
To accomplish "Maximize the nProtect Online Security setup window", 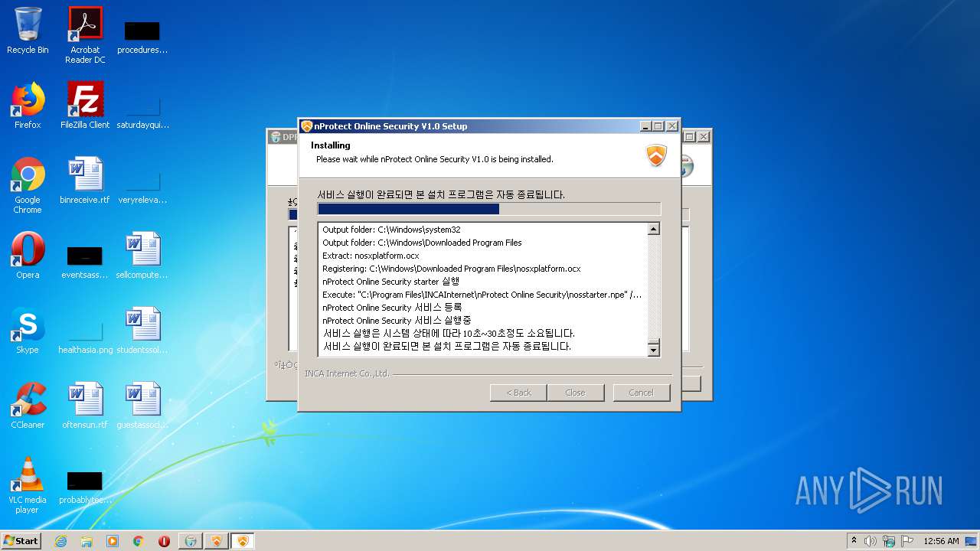I will click(658, 126).
